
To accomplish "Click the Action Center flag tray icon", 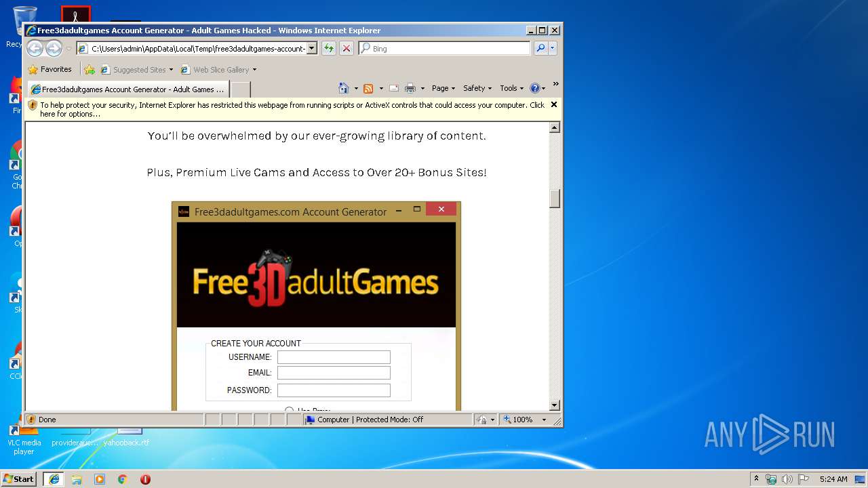I will (x=804, y=479).
